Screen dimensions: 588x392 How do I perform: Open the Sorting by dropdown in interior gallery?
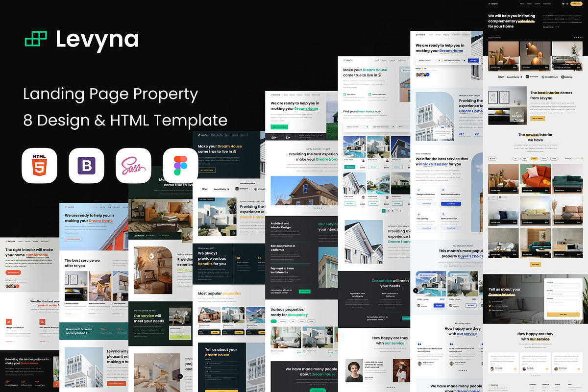(574, 159)
